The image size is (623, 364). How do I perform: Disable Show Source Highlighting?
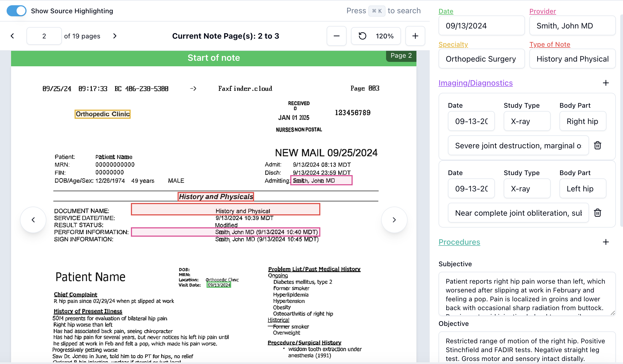[16, 11]
